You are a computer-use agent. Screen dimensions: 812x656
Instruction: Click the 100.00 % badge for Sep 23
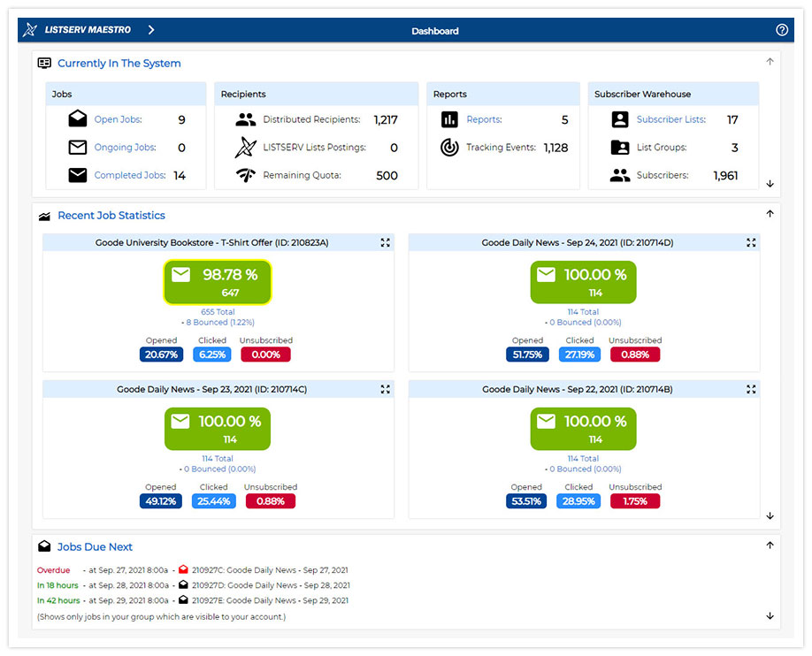pyautogui.click(x=218, y=429)
